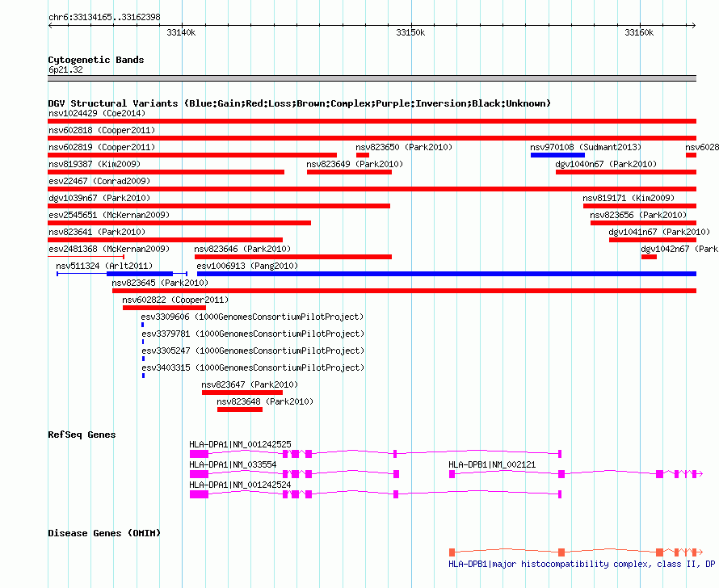Select the 6p21.32 band label

tap(65, 69)
